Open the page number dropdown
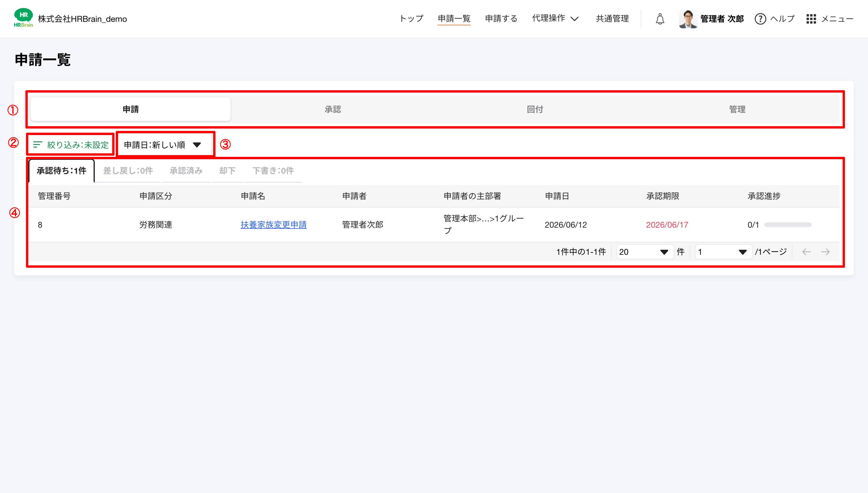This screenshot has width=868, height=493. 723,252
